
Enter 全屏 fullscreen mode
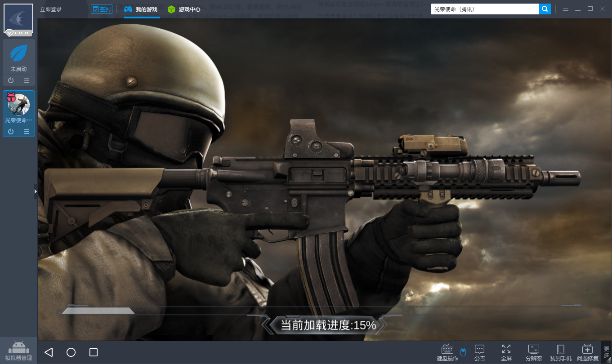click(x=506, y=353)
